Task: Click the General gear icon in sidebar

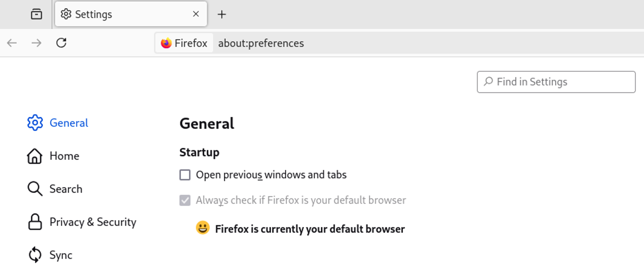Action: (35, 123)
